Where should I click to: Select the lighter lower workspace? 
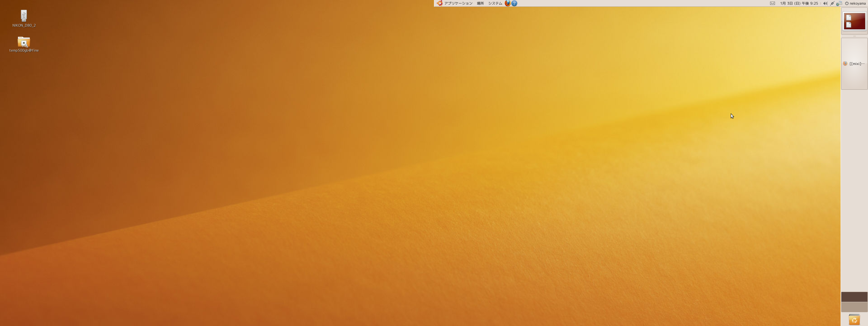[x=854, y=307]
